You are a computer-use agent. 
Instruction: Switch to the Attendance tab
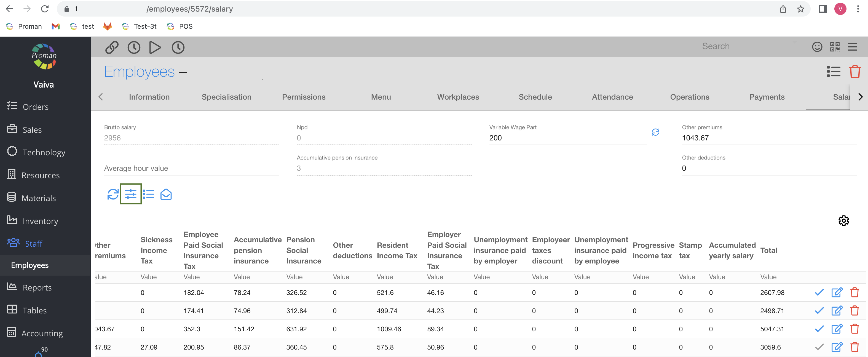pyautogui.click(x=612, y=97)
